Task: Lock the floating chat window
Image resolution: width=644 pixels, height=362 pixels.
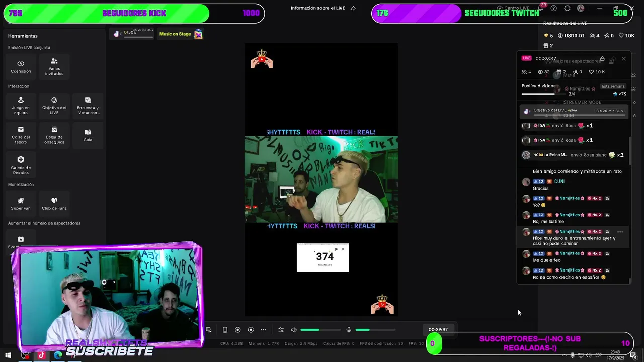Action: [602, 59]
